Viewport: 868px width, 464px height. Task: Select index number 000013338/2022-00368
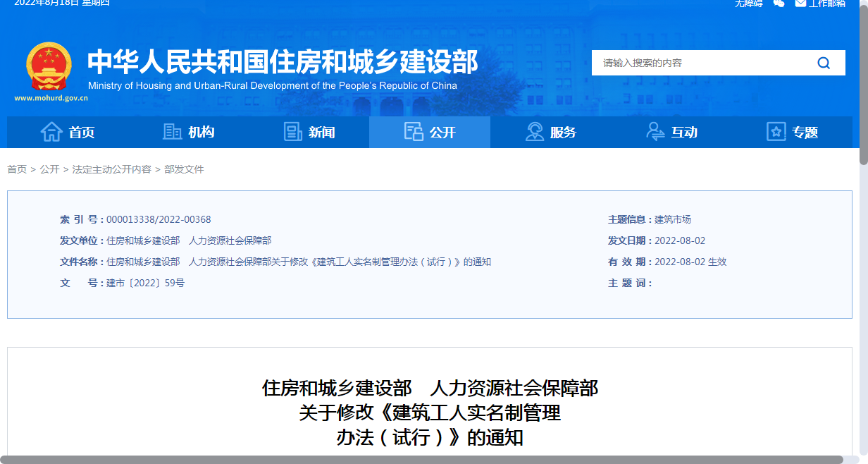(159, 219)
